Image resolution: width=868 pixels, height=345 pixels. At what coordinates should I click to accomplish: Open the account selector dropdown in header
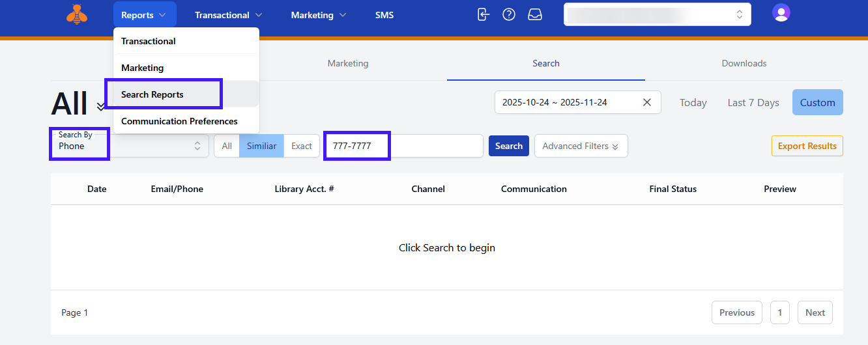657,14
